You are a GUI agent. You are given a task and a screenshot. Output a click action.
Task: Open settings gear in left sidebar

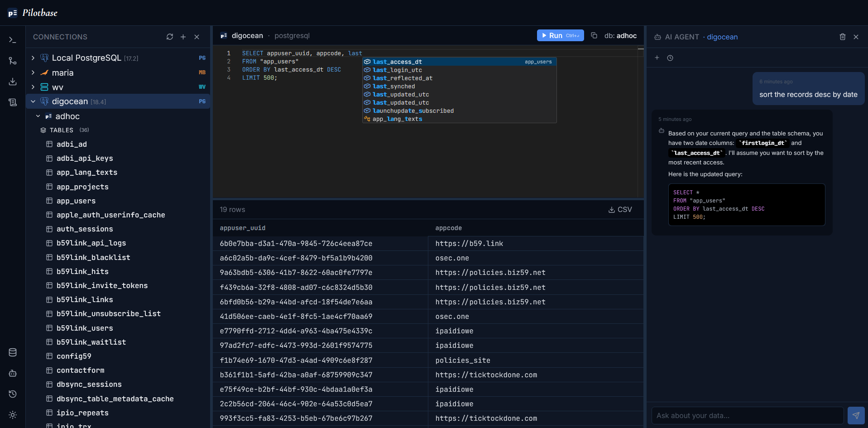click(13, 415)
